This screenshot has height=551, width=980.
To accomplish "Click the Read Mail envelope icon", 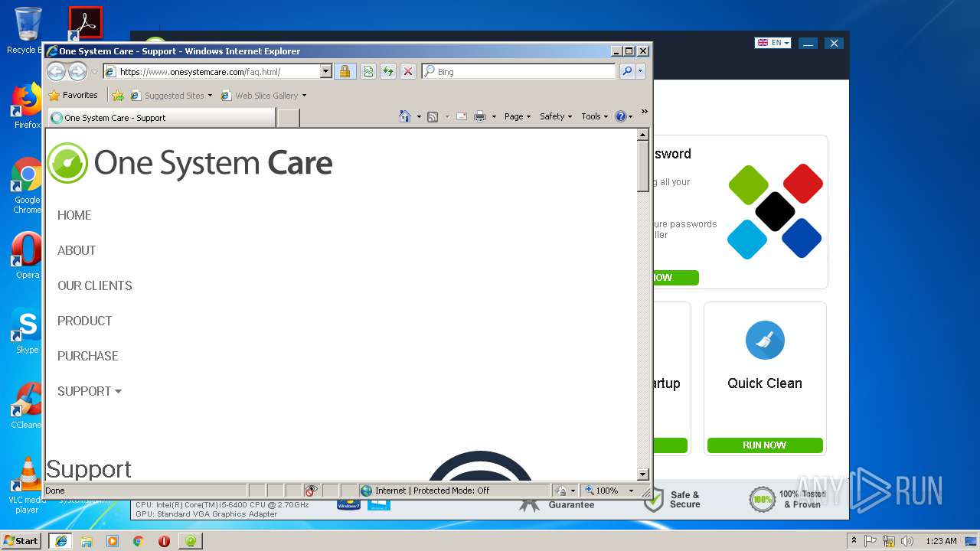I will point(462,116).
